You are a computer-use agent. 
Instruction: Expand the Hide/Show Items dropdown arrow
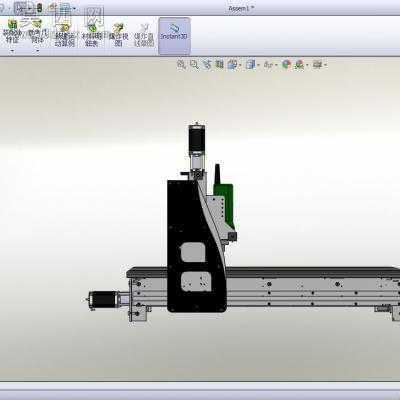click(x=276, y=65)
